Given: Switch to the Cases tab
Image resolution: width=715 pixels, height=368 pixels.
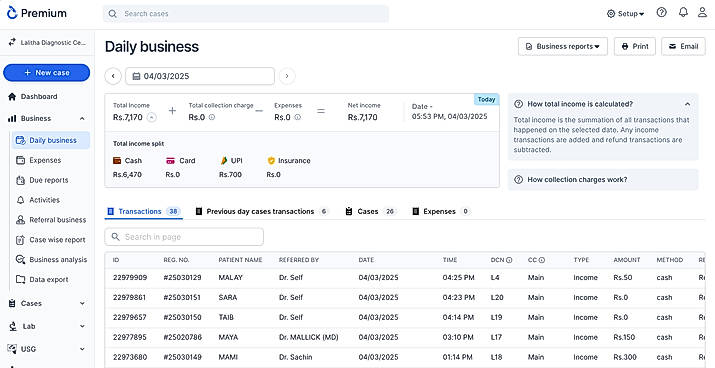Looking at the screenshot, I should pos(370,212).
